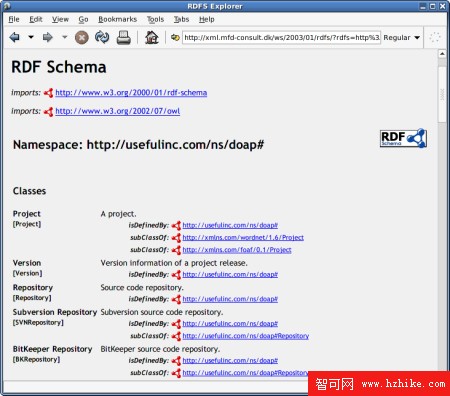Click RDF icon beside Subversion subClassOf
This screenshot has width=450, height=396.
point(176,336)
